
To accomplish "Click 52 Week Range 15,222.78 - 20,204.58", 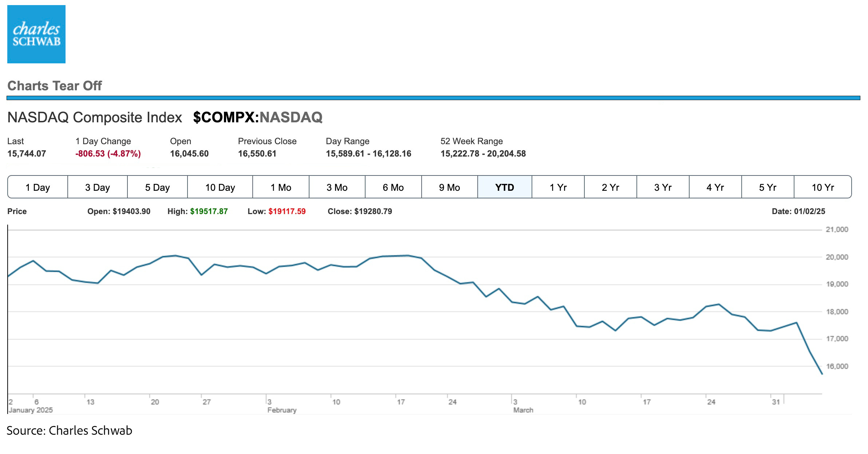I will click(483, 154).
